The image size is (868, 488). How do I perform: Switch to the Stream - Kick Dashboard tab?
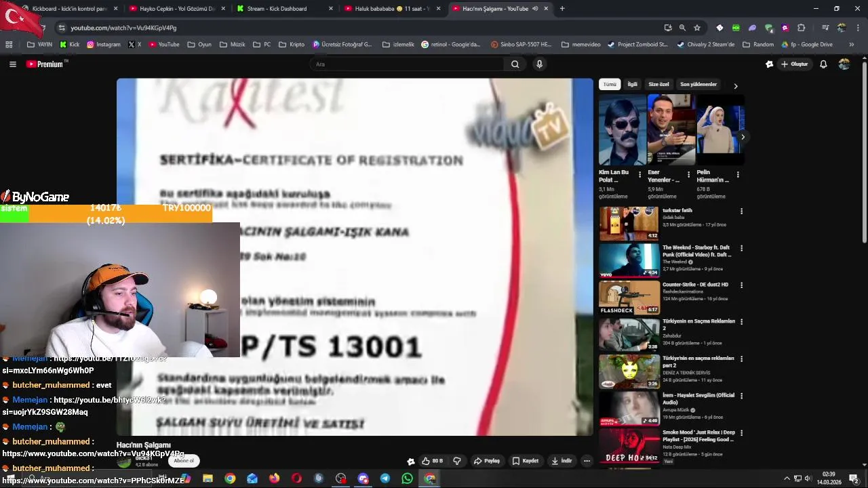pos(283,9)
